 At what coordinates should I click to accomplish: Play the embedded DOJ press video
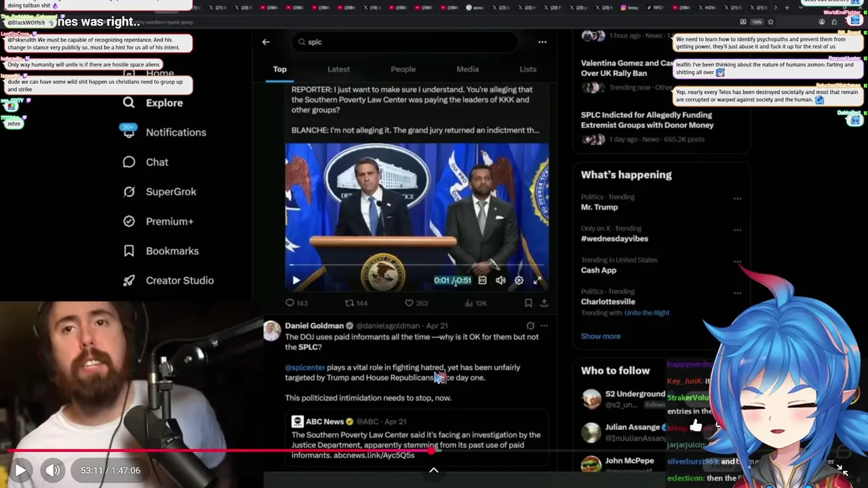[296, 280]
